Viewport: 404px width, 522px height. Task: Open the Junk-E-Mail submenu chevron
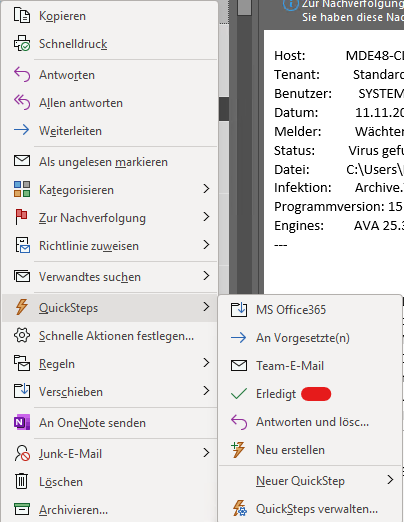(x=206, y=453)
